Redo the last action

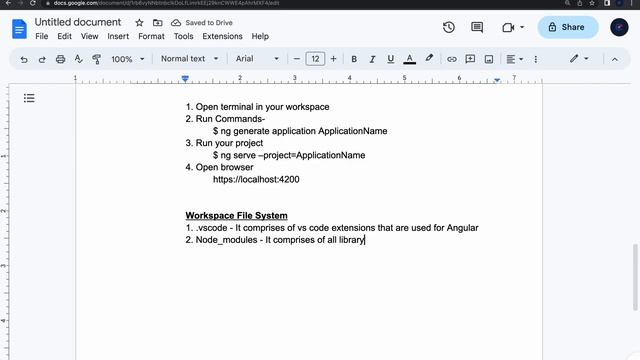click(42, 59)
